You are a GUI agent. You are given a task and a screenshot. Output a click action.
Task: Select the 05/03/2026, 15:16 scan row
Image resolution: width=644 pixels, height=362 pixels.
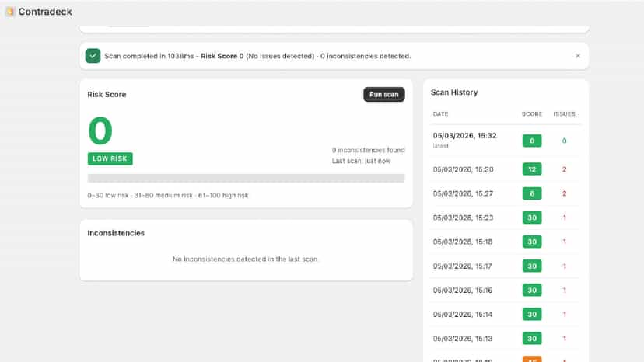click(506, 291)
